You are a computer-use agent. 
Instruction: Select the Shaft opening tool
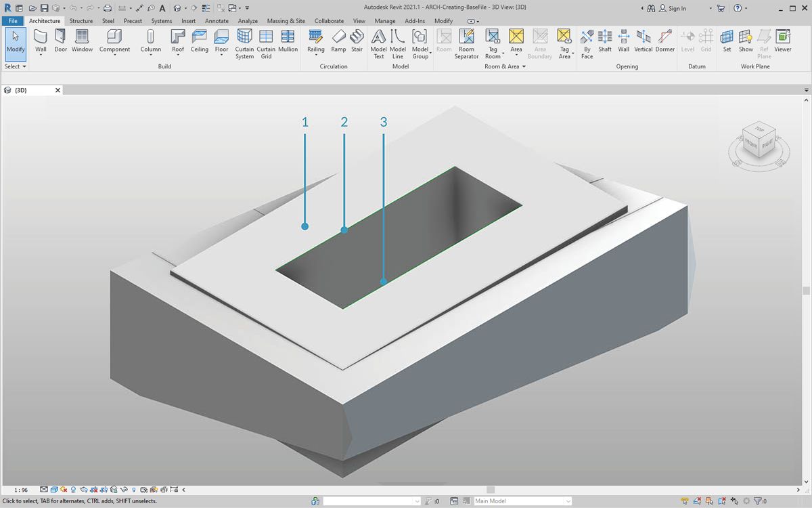(605, 41)
